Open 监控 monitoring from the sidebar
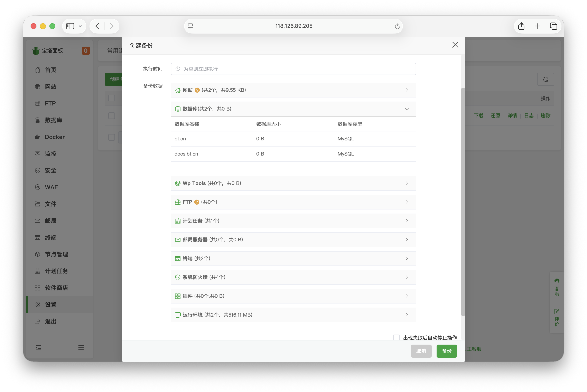The width and height of the screenshot is (587, 392). click(x=50, y=153)
